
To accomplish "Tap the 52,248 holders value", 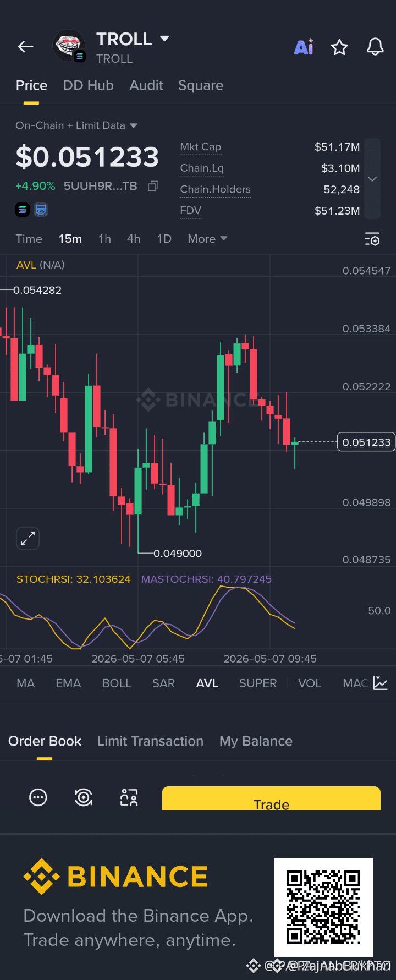I will (342, 189).
